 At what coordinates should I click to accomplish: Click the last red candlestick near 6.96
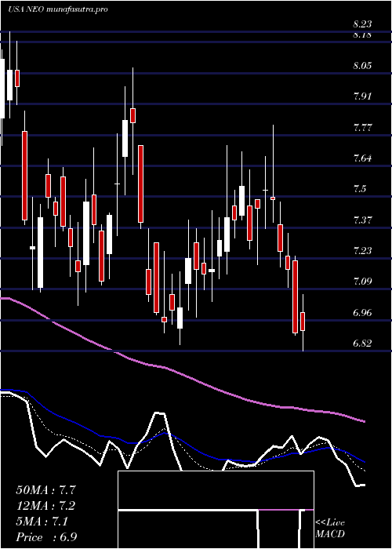pyautogui.click(x=303, y=321)
